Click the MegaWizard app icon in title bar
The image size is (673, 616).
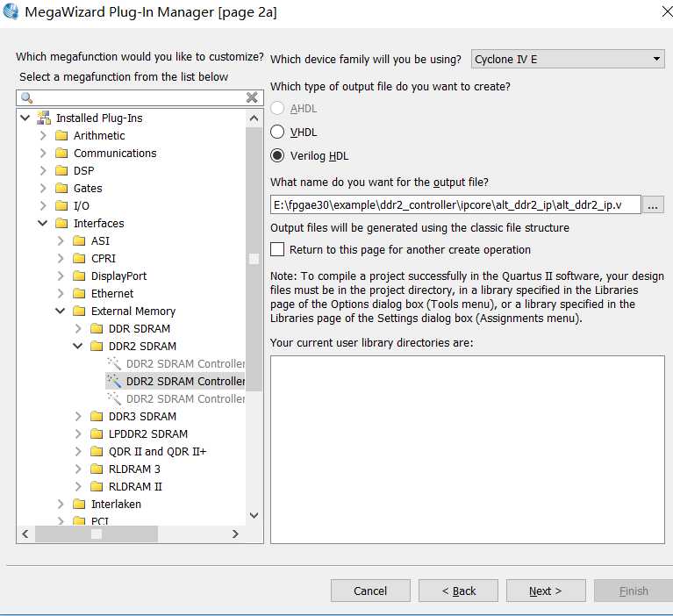pyautogui.click(x=11, y=11)
